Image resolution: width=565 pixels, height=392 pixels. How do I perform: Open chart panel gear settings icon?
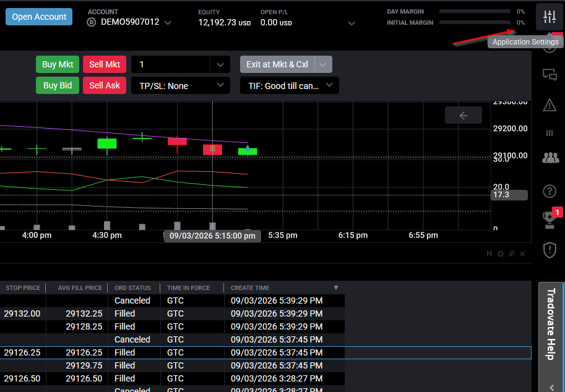[501, 254]
